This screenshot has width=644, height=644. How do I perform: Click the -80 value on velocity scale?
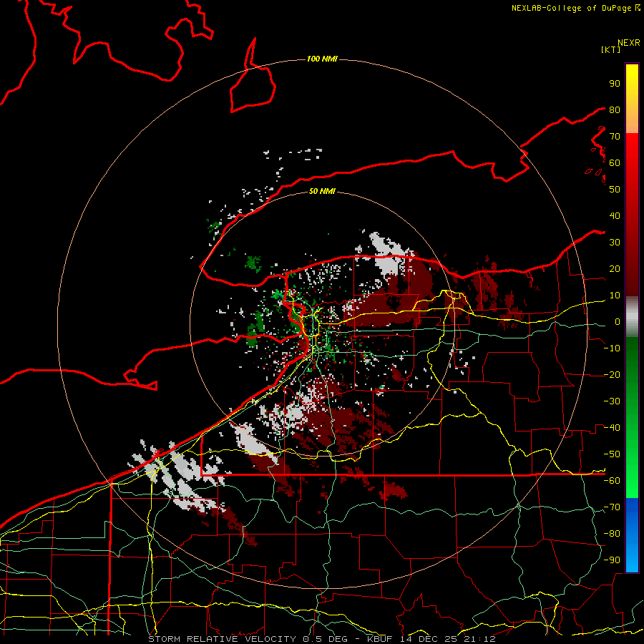[x=612, y=534]
